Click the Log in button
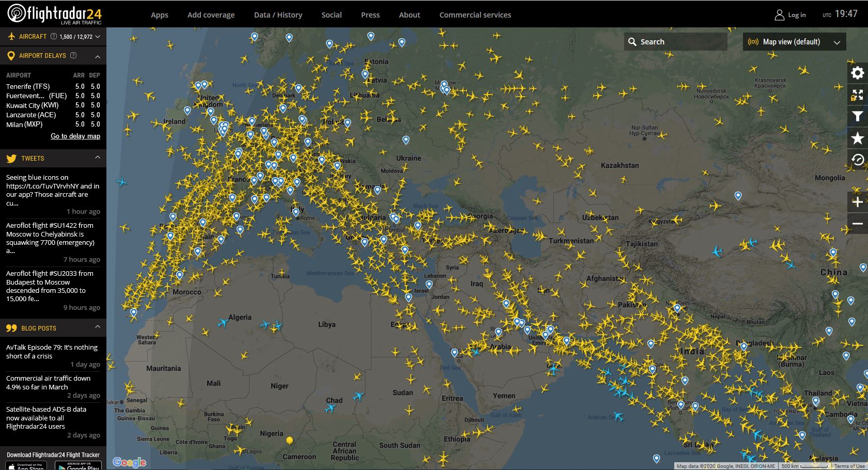This screenshot has height=470, width=868. [x=790, y=15]
